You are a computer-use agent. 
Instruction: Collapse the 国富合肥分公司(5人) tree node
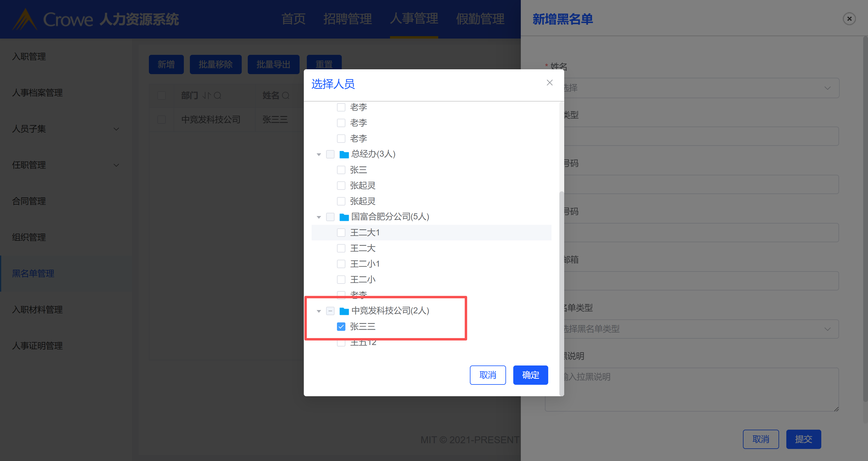(319, 217)
